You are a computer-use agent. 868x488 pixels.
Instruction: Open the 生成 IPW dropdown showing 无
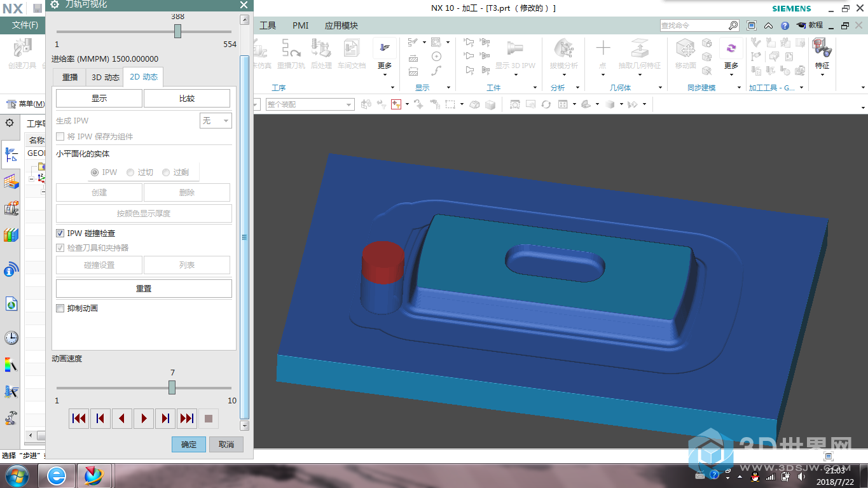[x=216, y=120]
